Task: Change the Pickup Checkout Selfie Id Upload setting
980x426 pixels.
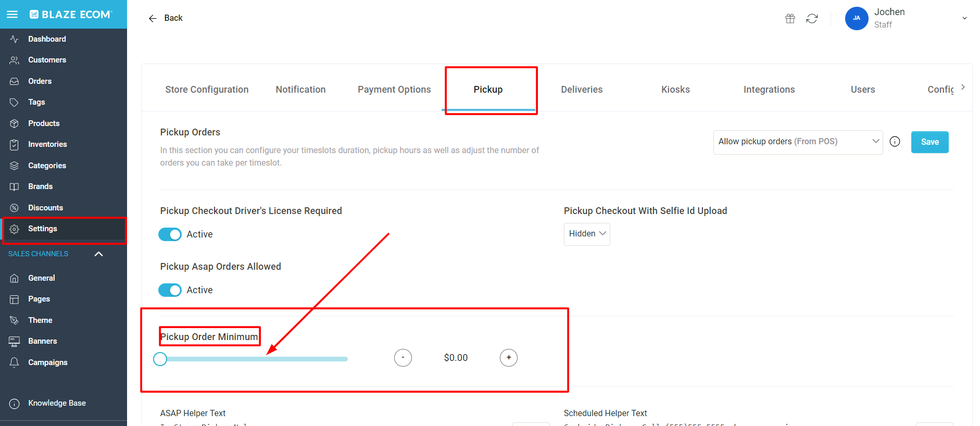Action: coord(587,234)
